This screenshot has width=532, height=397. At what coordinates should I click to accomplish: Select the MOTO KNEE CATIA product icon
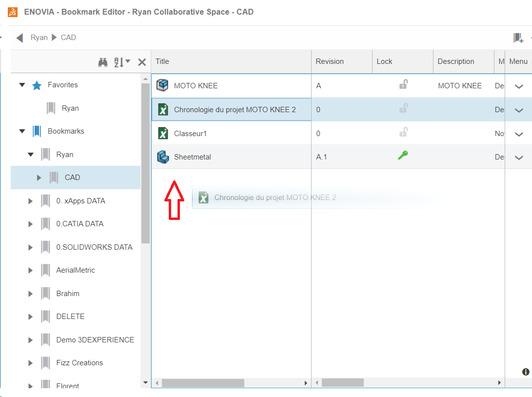tap(162, 85)
